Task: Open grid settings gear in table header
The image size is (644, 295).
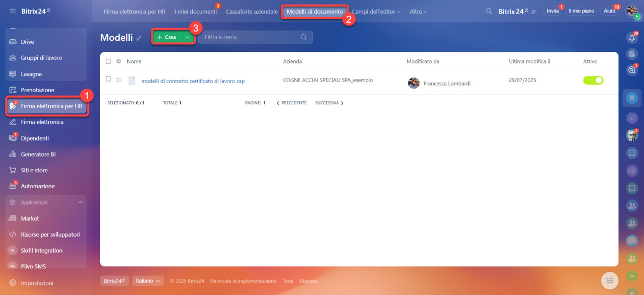Action: click(119, 61)
